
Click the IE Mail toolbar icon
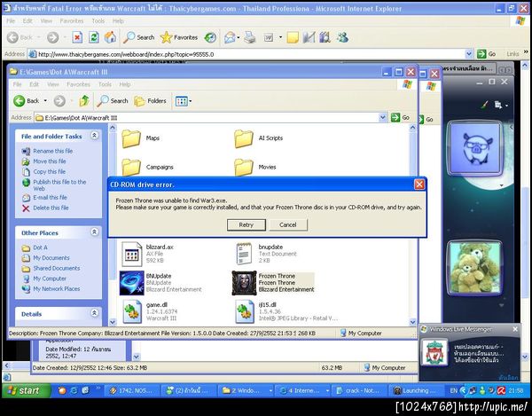[230, 37]
